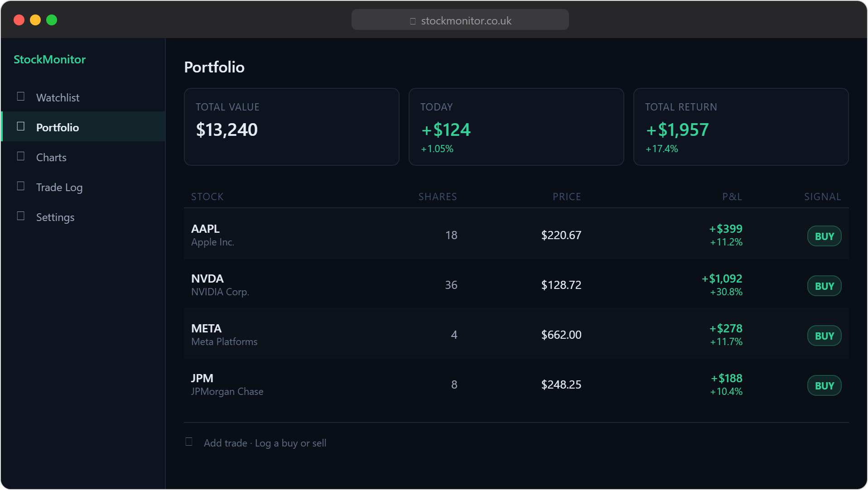Click the $220.67 price cell

pyautogui.click(x=561, y=235)
